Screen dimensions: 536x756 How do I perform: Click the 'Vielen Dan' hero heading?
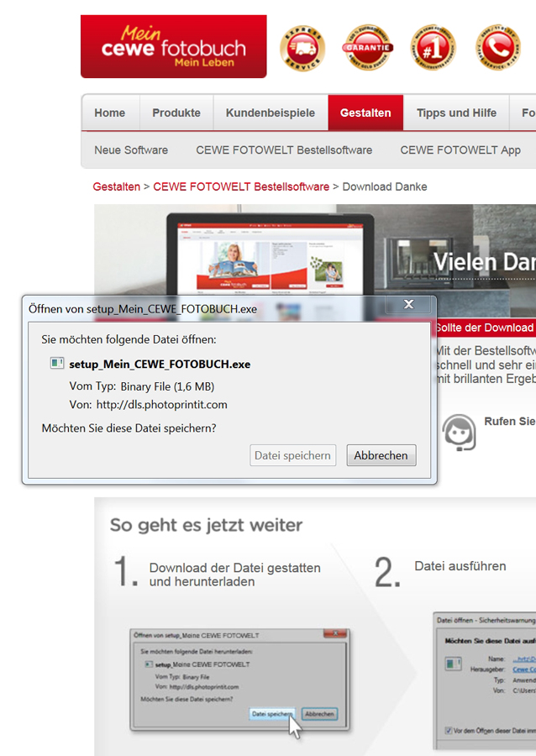485,262
